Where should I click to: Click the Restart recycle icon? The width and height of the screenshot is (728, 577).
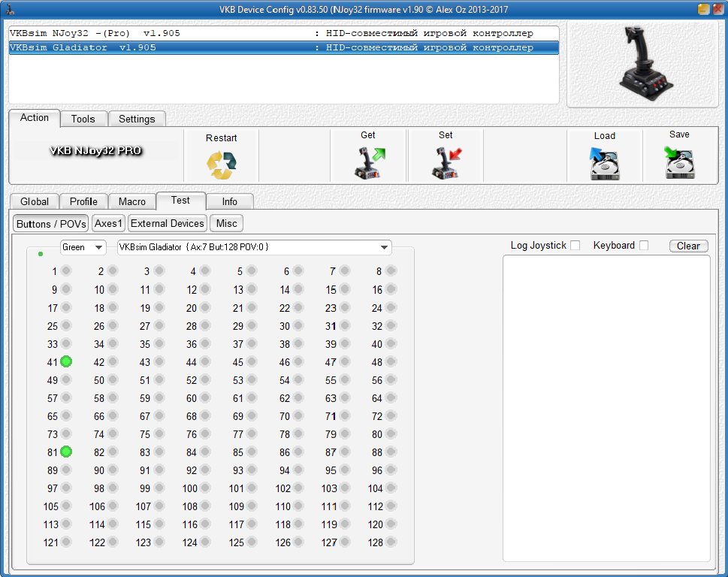pyautogui.click(x=222, y=165)
